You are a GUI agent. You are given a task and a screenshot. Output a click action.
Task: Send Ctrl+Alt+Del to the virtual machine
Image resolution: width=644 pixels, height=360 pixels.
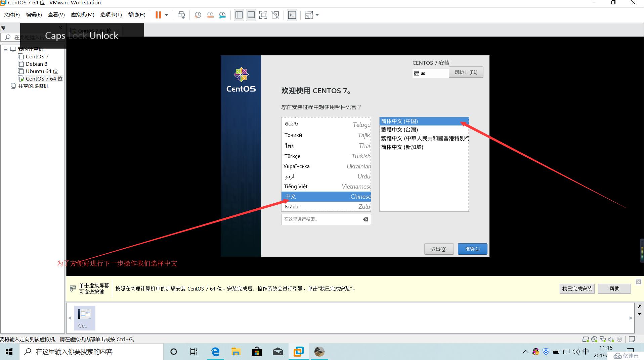click(181, 15)
